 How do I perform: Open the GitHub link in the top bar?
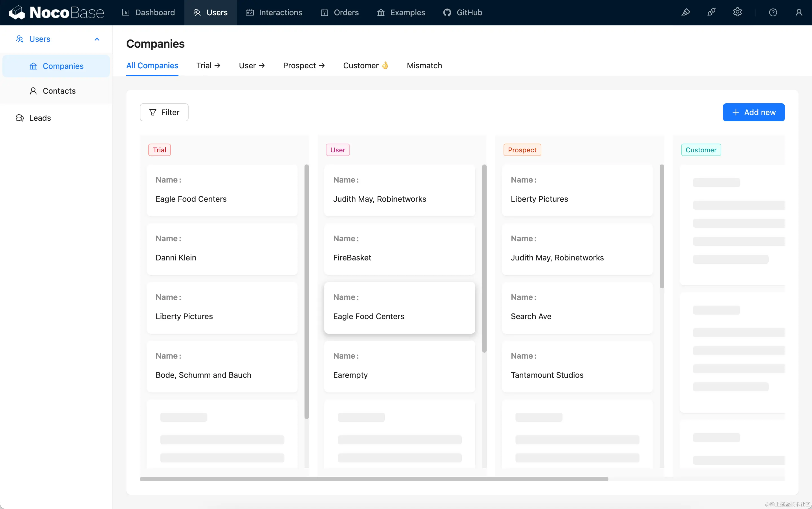[x=462, y=12]
